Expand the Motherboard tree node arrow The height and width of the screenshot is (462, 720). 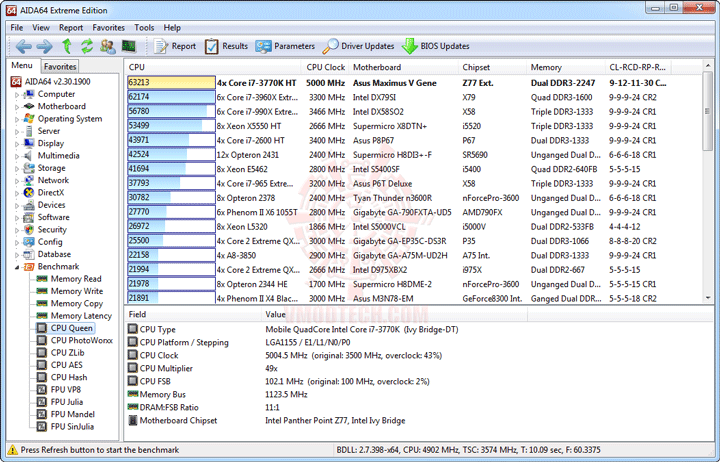click(17, 107)
